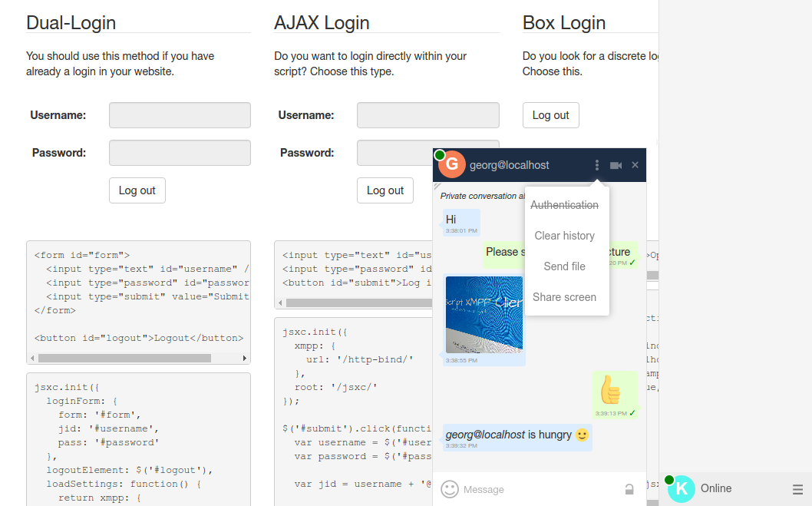The image size is (812, 506).
Task: Start a video call with georg@localhost
Action: click(x=616, y=165)
